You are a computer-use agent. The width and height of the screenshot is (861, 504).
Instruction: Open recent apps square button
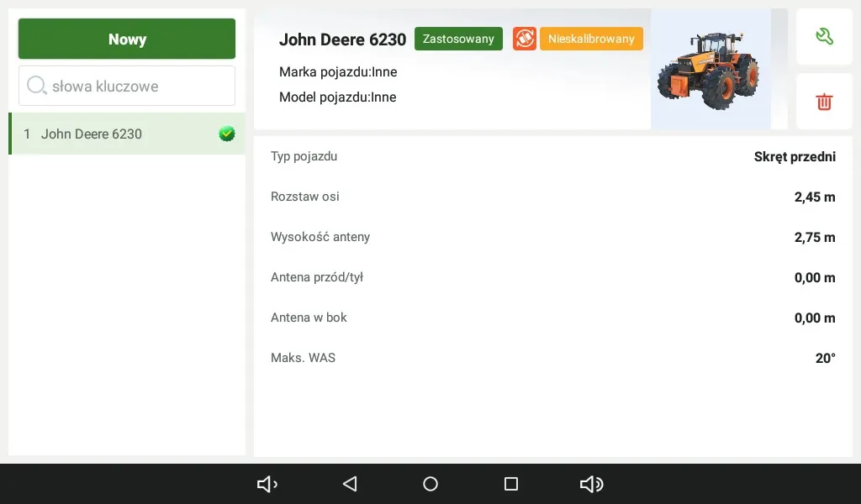click(510, 484)
